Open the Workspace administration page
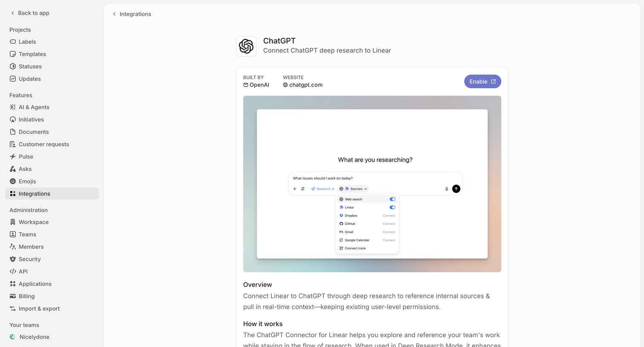Viewport: 644px width, 347px height. click(52, 222)
